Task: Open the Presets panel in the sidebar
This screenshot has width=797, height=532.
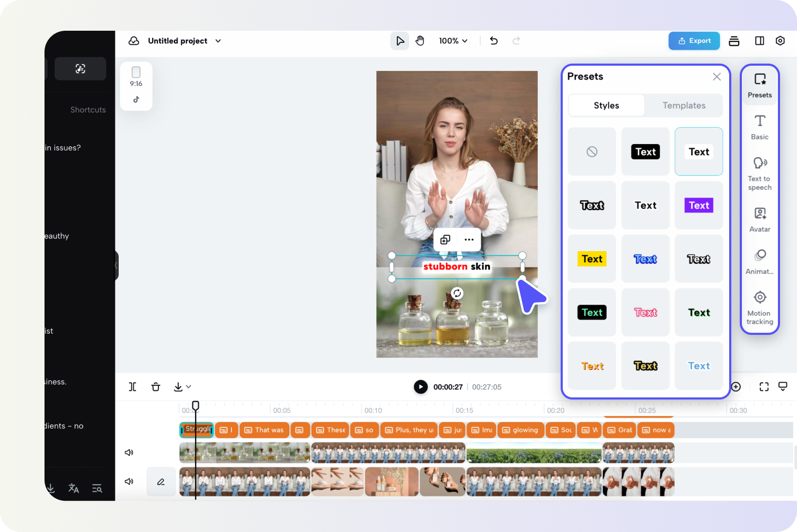Action: 760,85
